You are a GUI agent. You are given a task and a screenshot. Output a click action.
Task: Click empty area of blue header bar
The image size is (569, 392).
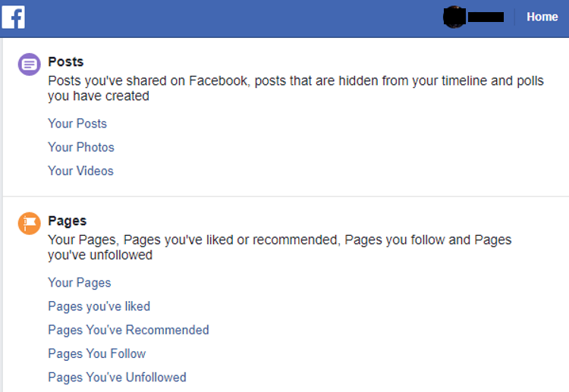[x=232, y=18]
